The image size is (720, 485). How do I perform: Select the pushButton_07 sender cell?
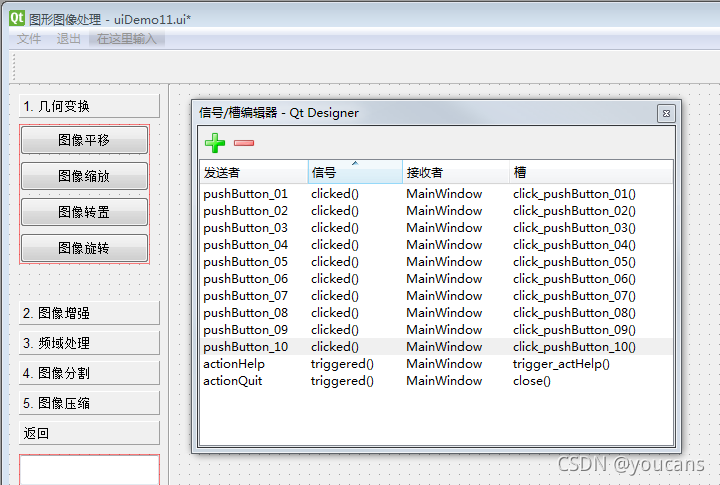pyautogui.click(x=246, y=296)
